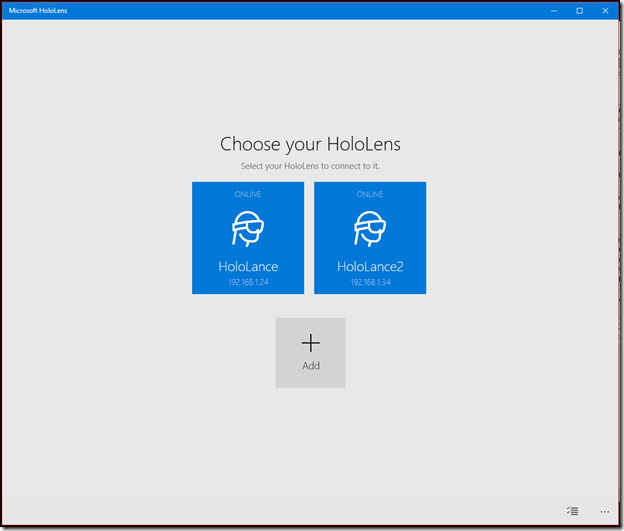
Task: Click the plus icon above Add
Action: [310, 343]
